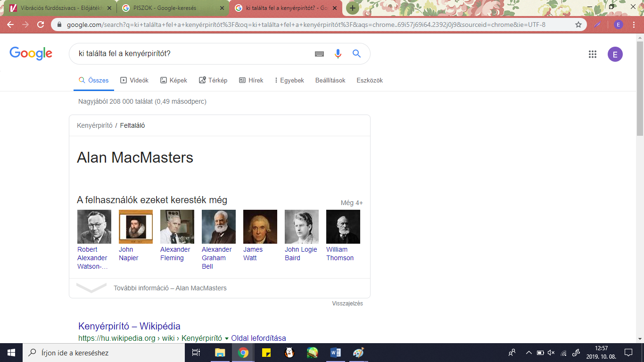This screenshot has height=362, width=644.
Task: Click the battery status tray icon
Action: (x=540, y=353)
